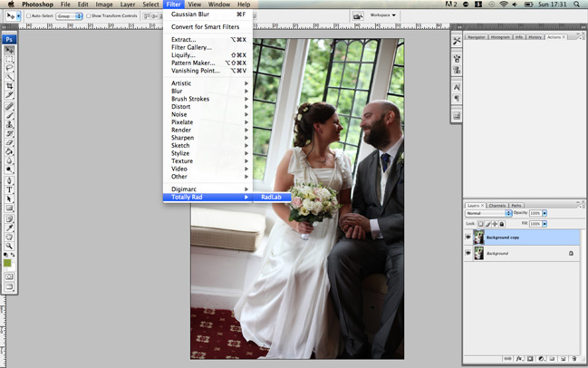The width and height of the screenshot is (588, 368).
Task: Select the Eraser tool
Action: click(9, 142)
